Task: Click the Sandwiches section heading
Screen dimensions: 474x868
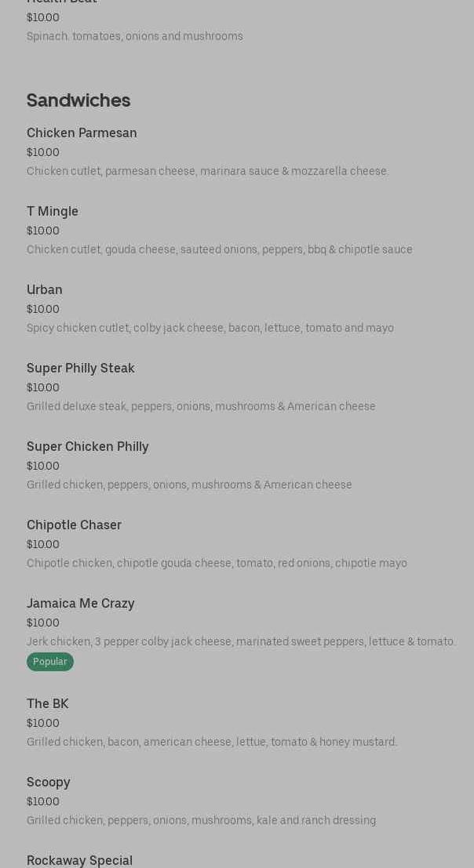Action: 78,100
